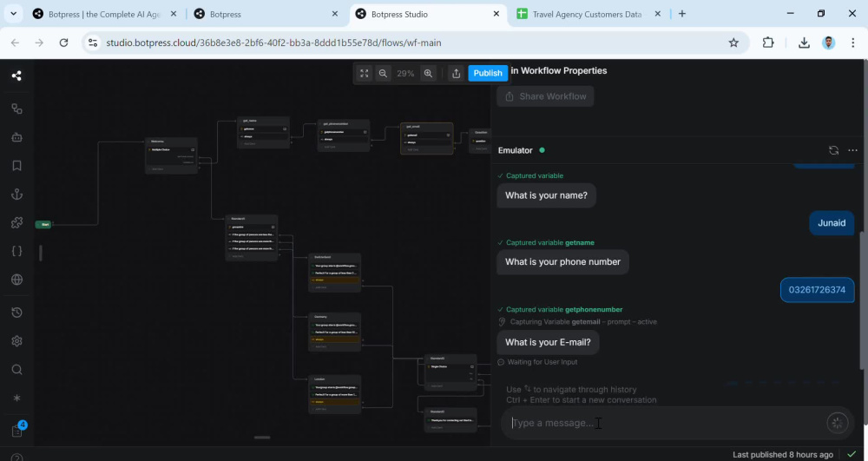868x461 pixels.
Task: Click the Waiting for User Input status
Action: pyautogui.click(x=537, y=362)
